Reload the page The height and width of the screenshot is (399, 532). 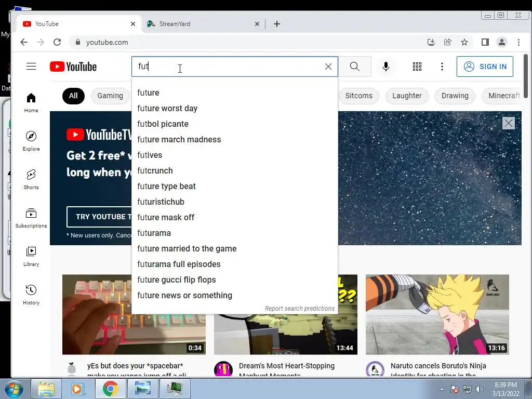click(x=57, y=42)
